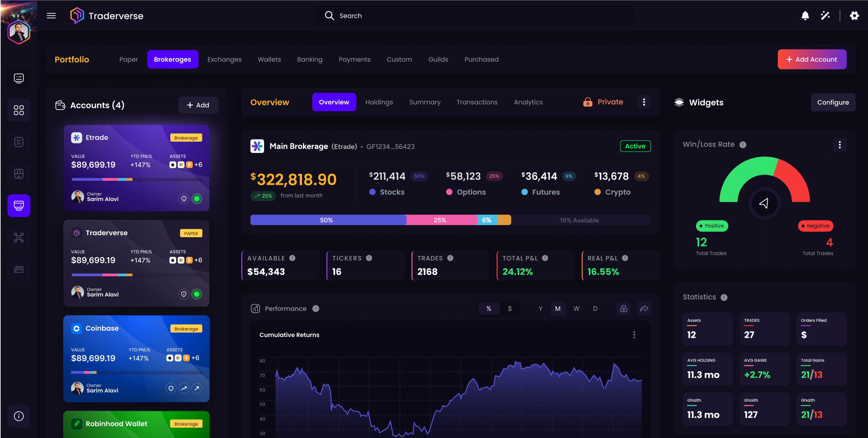Select the Yearly performance timeframe
868x438 pixels.
tap(540, 309)
